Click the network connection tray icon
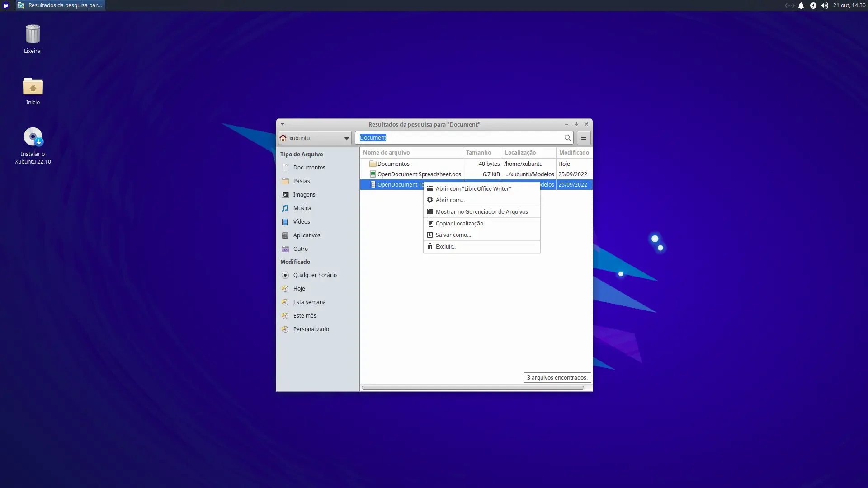The image size is (868, 488). pos(789,5)
